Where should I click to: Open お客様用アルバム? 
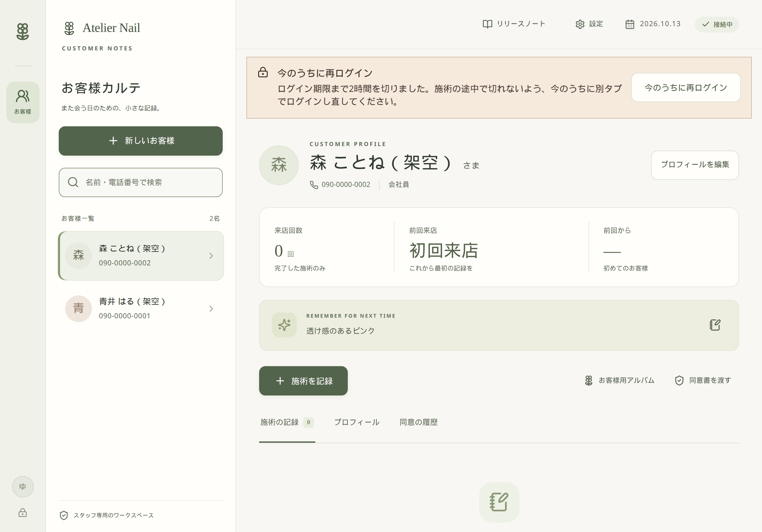619,381
